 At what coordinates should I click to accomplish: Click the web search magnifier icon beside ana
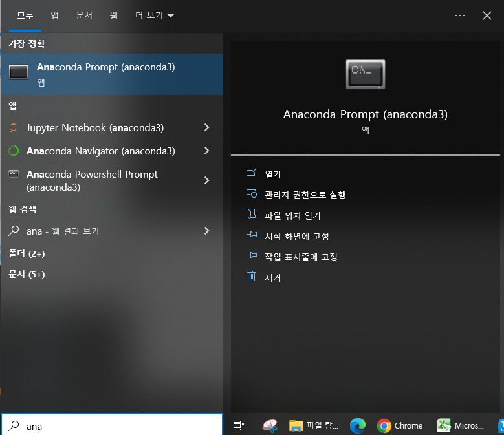pos(14,231)
